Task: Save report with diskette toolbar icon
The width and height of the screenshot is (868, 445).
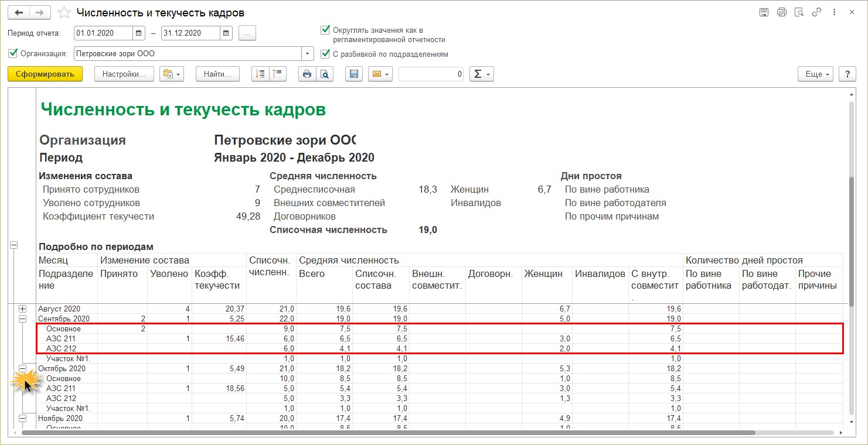Action: pos(354,74)
